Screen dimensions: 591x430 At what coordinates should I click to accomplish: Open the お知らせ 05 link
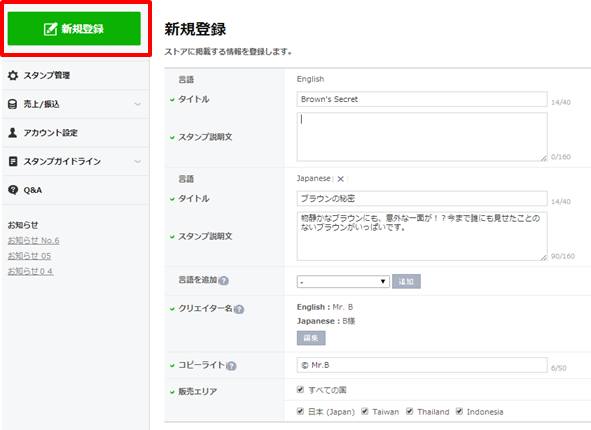coord(29,256)
